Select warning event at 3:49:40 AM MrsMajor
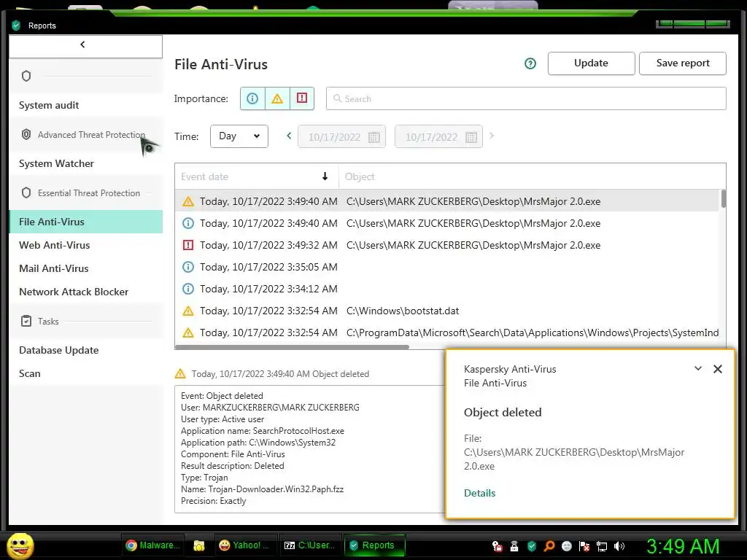The width and height of the screenshot is (747, 560). [x=447, y=201]
